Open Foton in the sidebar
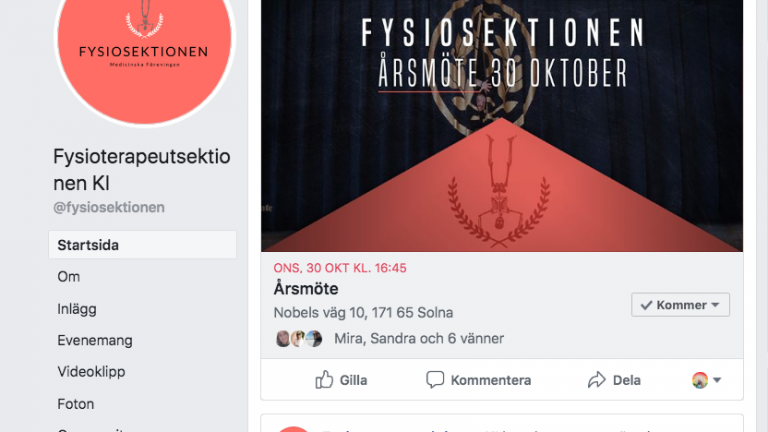The image size is (768, 432). (x=75, y=404)
